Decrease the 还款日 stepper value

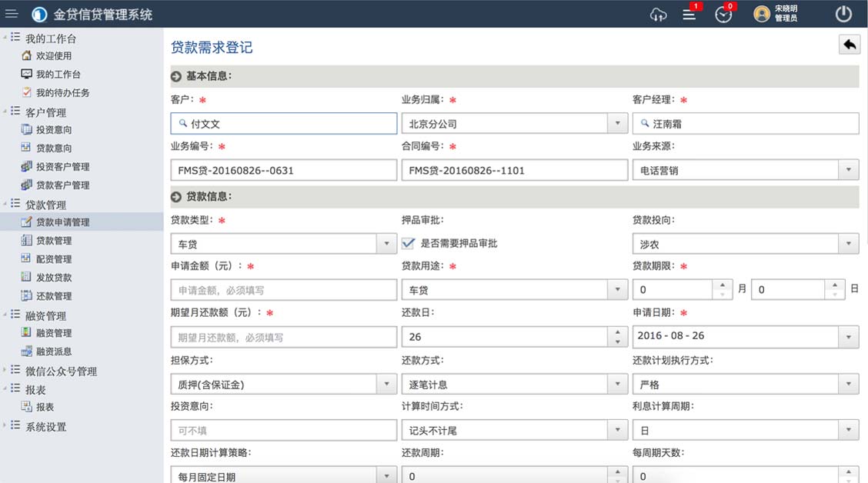tap(617, 341)
